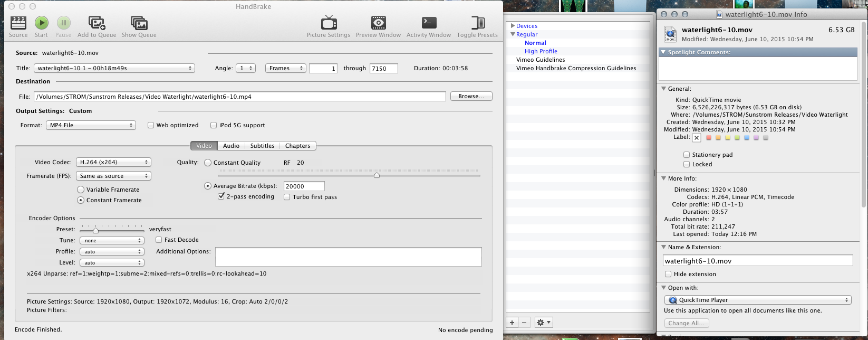Viewport: 868px width, 340px height.
Task: Apply the purple label color
Action: (x=756, y=138)
